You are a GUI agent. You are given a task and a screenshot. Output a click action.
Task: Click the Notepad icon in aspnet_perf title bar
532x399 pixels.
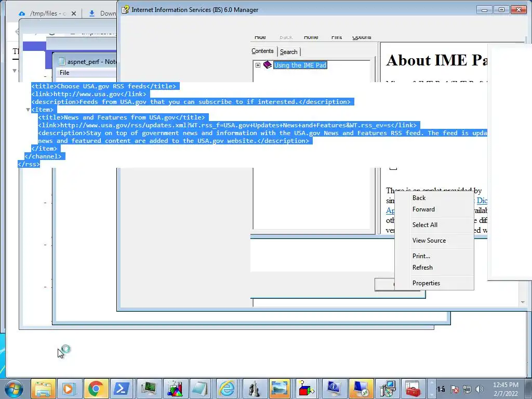tap(62, 61)
